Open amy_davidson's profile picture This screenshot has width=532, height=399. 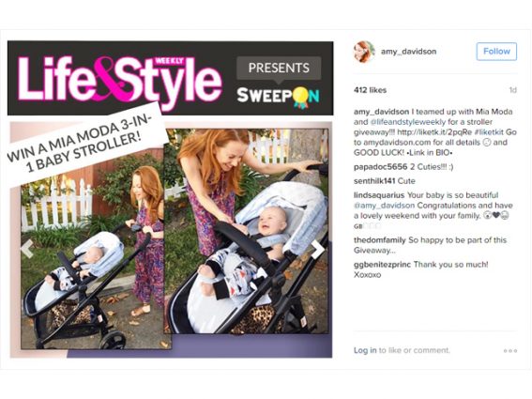364,52
